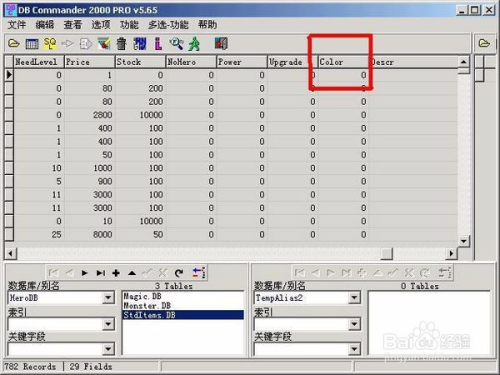This screenshot has height=375, width=500.
Task: Click Stock cell with value 50
Action: 141,235
